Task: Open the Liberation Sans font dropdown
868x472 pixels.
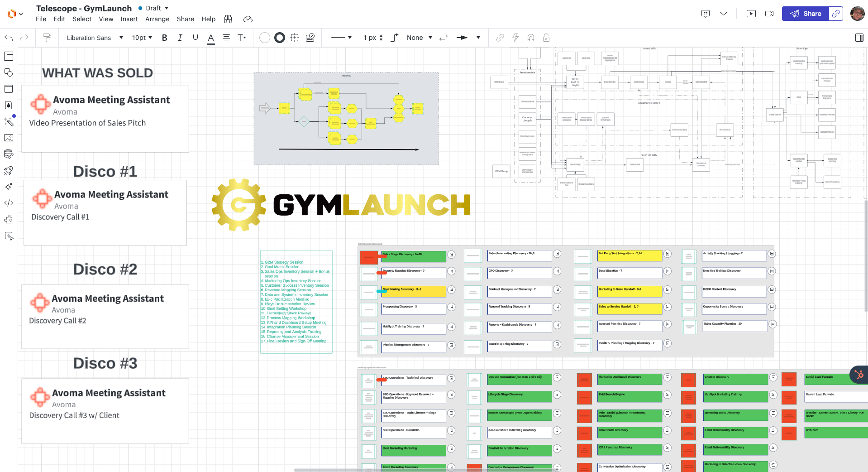Action: click(x=94, y=38)
